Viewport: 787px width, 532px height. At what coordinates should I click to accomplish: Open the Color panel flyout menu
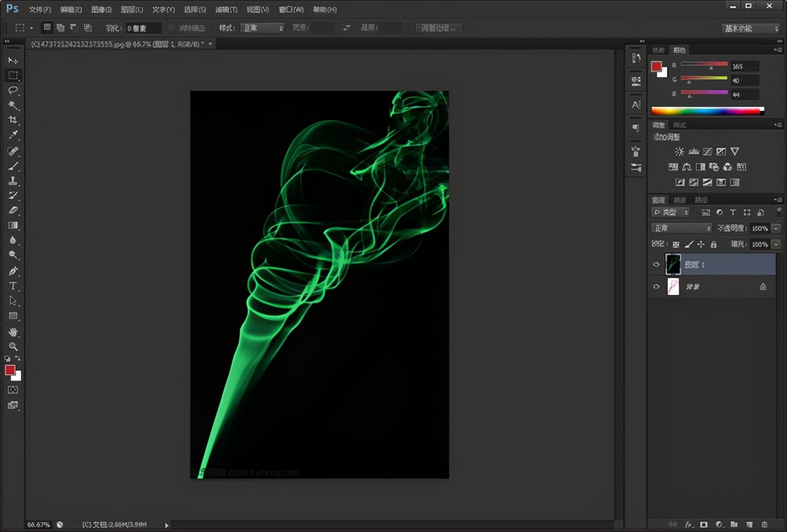(779, 50)
